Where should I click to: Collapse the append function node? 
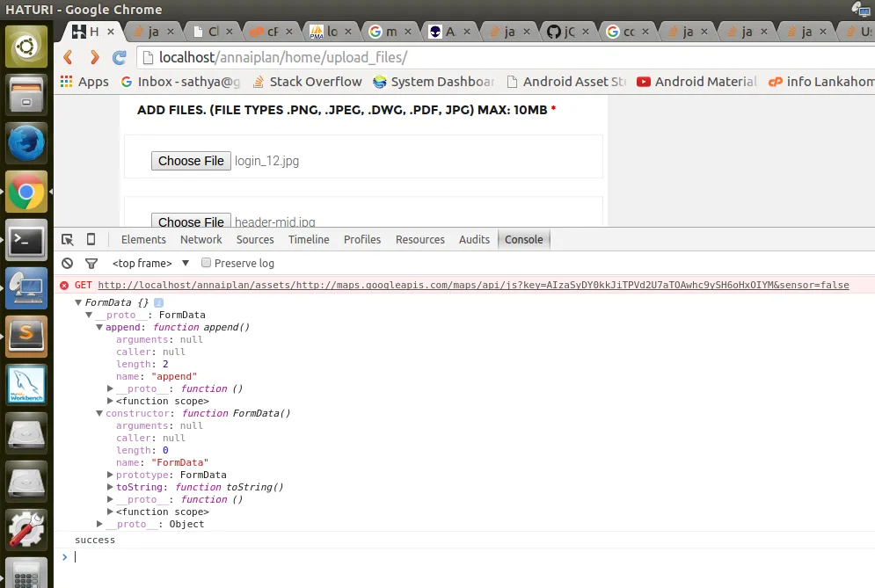tap(99, 327)
